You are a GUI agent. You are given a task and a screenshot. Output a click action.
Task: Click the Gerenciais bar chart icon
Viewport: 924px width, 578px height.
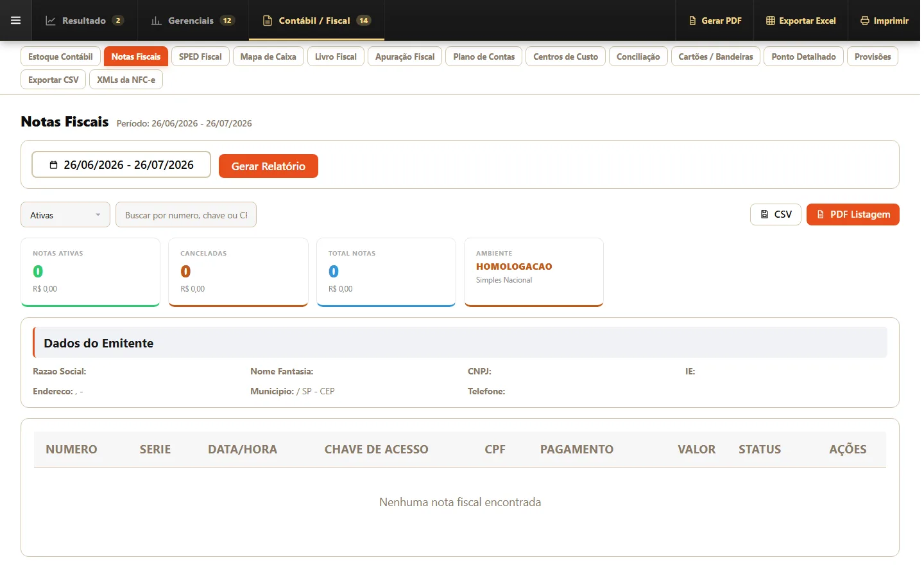pos(156,21)
